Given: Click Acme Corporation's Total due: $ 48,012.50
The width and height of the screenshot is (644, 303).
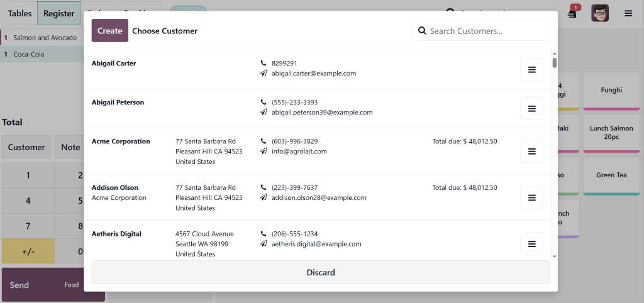Looking at the screenshot, I should coord(465,141).
